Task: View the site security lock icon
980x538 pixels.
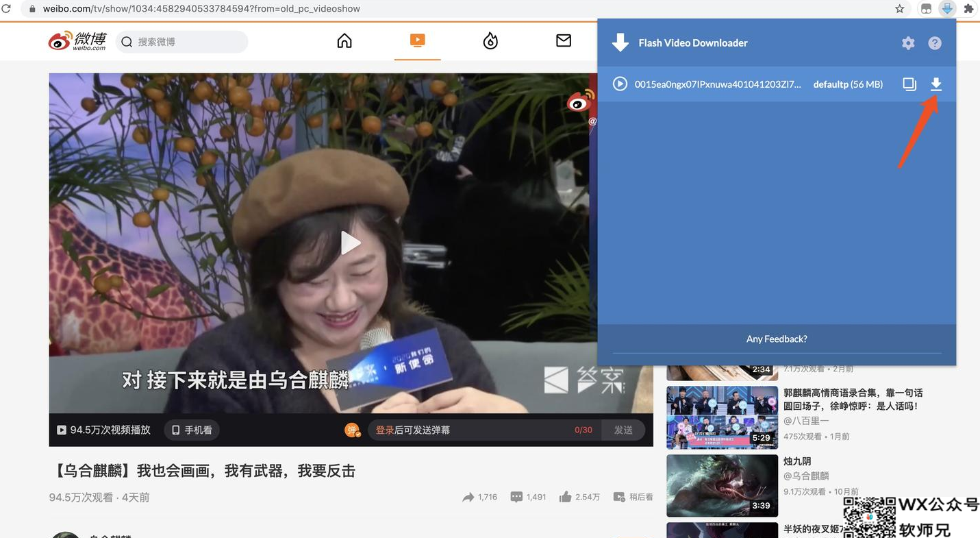Action: [x=32, y=9]
